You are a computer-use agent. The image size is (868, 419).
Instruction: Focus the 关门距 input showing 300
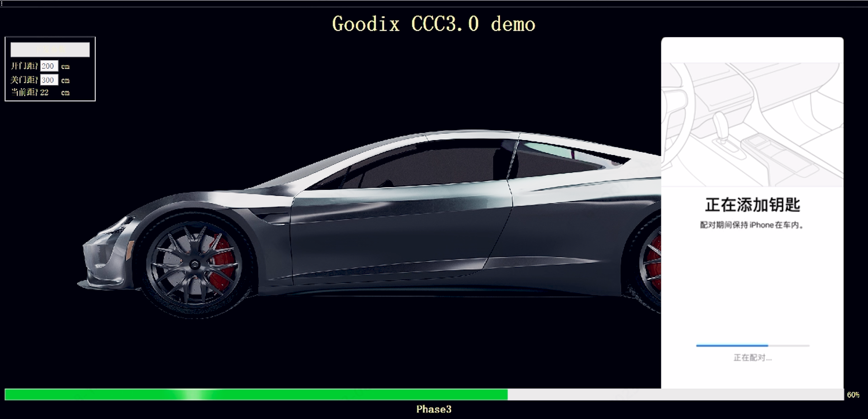[x=49, y=80]
